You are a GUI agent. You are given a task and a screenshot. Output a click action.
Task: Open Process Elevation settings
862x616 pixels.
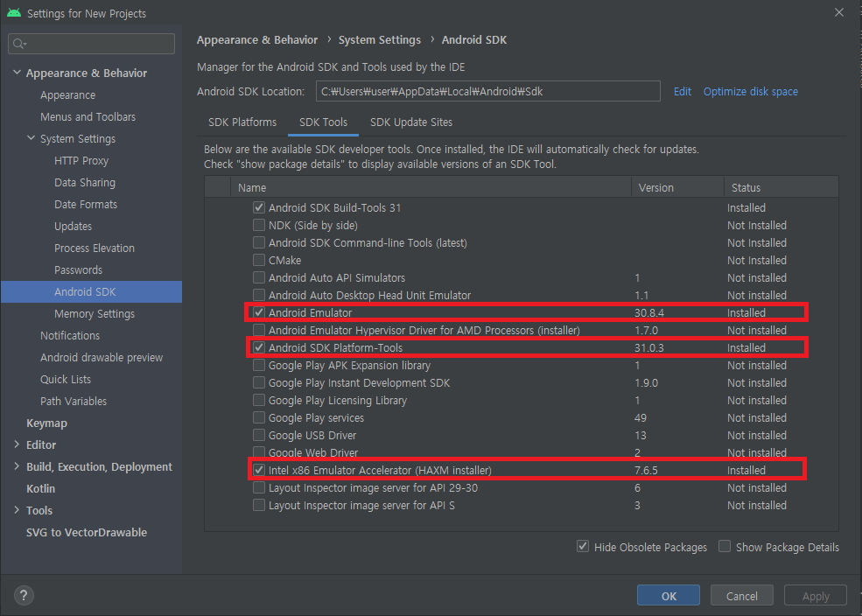point(94,248)
